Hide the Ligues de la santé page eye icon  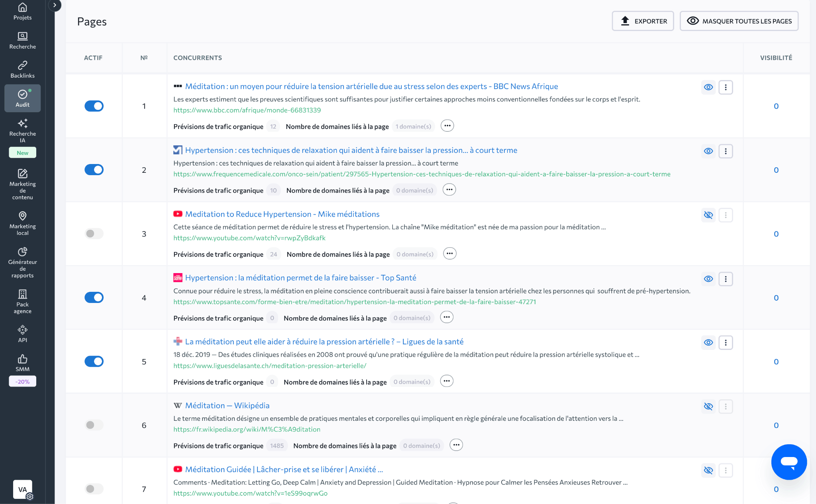pos(708,342)
